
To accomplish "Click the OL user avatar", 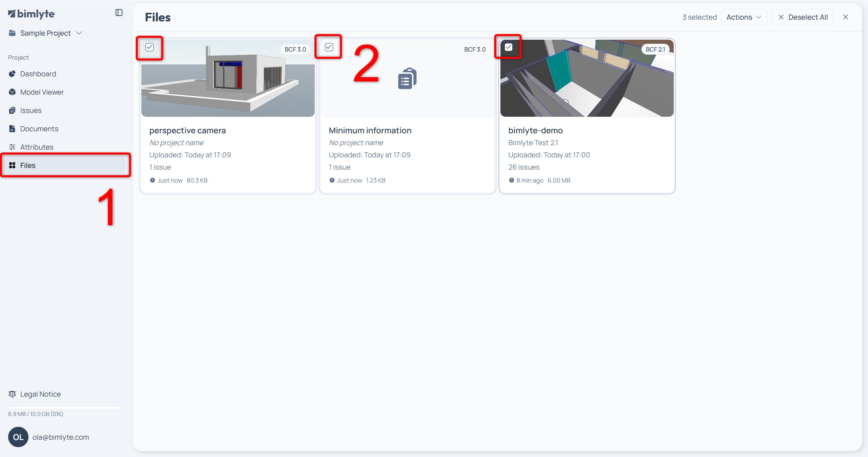I will (18, 437).
